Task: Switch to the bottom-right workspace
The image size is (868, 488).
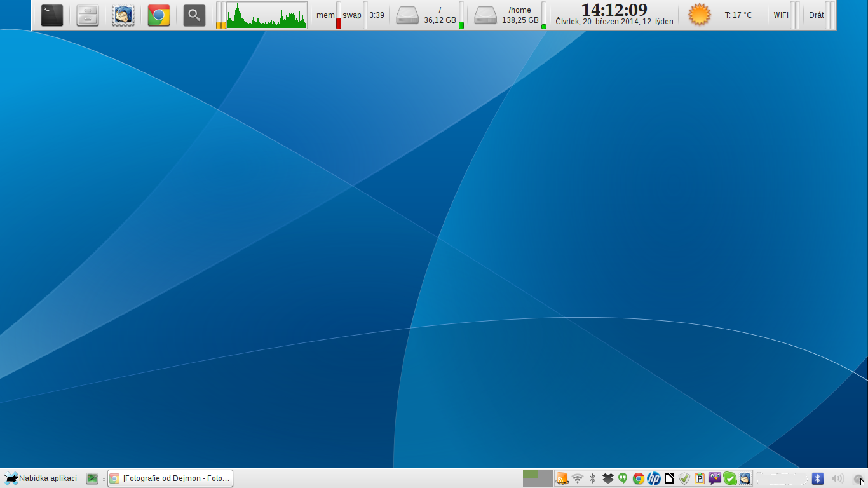Action: 545,483
